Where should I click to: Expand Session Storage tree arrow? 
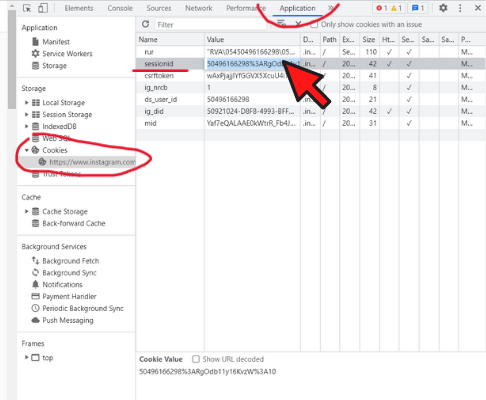(26, 114)
